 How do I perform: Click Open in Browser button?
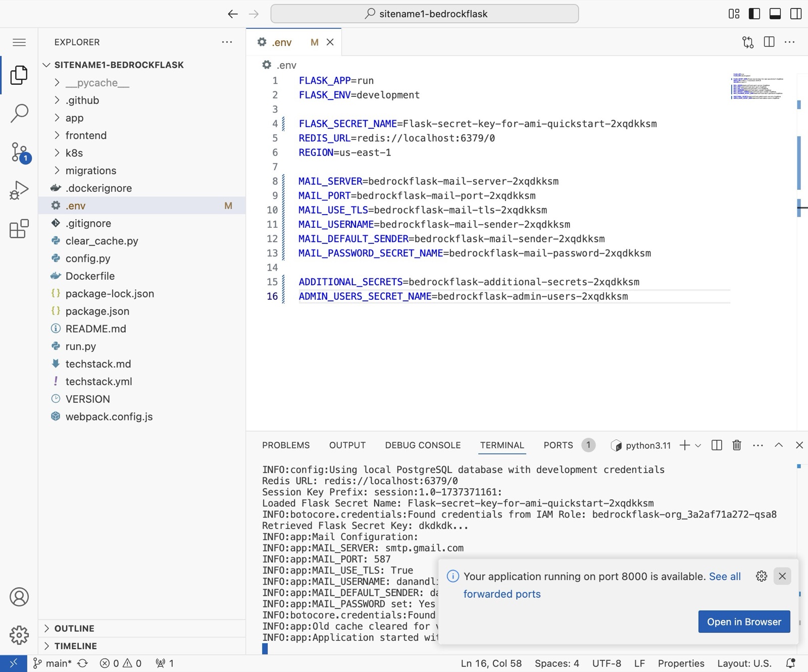click(744, 622)
